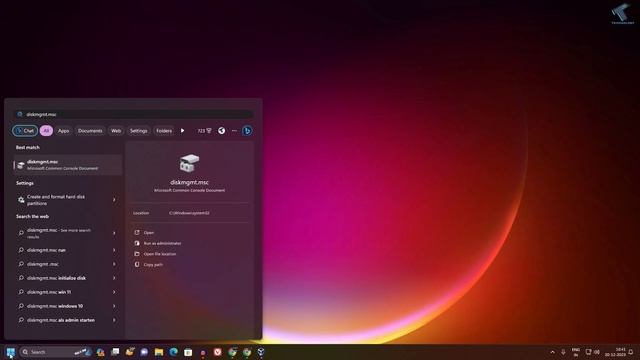The image size is (640, 360).
Task: Open Microsoft Rewards points indicator
Action: tap(204, 131)
